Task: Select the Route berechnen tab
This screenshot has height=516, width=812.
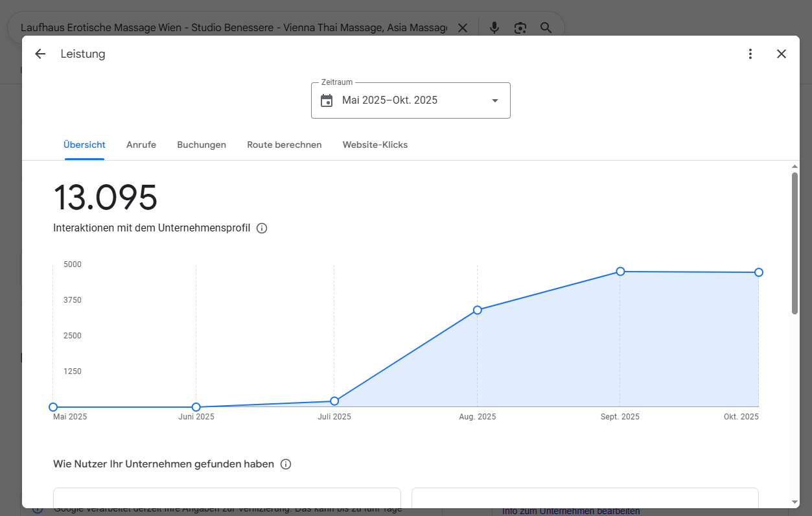Action: tap(284, 145)
